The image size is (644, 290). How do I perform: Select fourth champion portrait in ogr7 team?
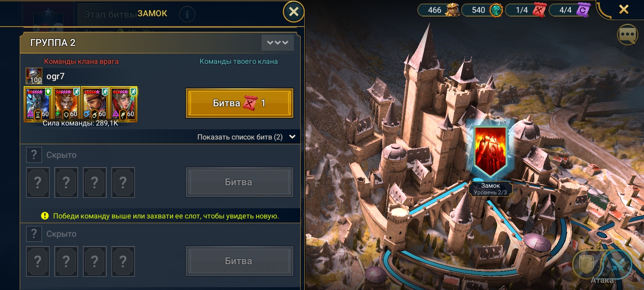(124, 104)
